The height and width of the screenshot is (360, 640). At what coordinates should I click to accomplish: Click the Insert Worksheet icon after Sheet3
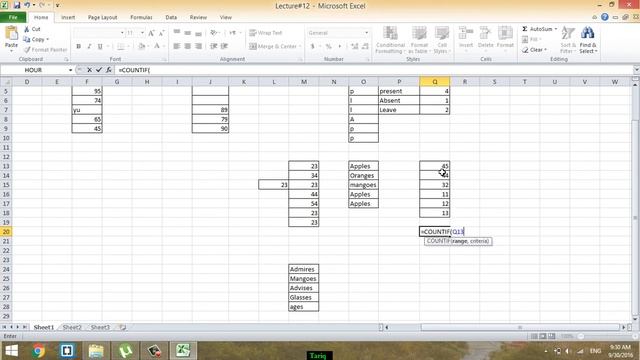coord(122,327)
